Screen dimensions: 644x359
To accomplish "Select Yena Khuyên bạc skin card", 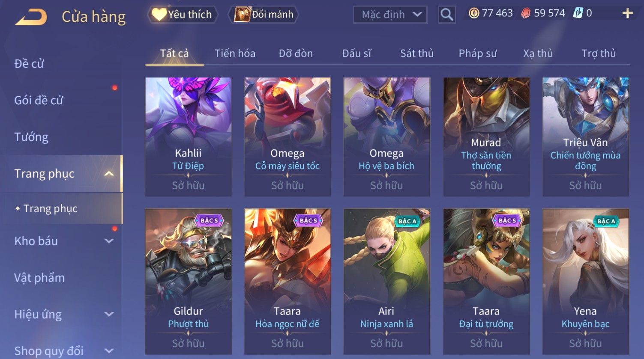I will [x=585, y=282].
